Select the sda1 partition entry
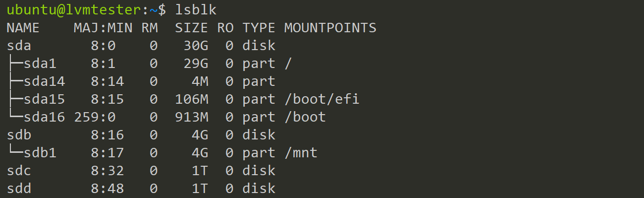Viewport: 644px width, 198px height. point(40,64)
